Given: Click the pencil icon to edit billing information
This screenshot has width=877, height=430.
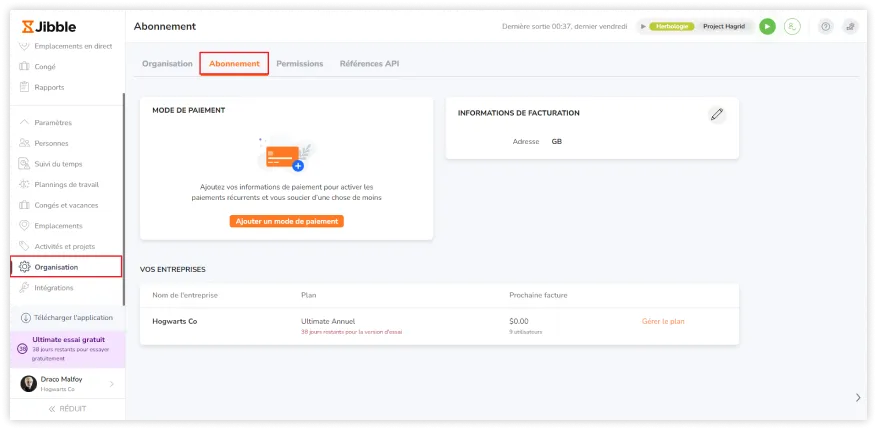Looking at the screenshot, I should [x=716, y=114].
